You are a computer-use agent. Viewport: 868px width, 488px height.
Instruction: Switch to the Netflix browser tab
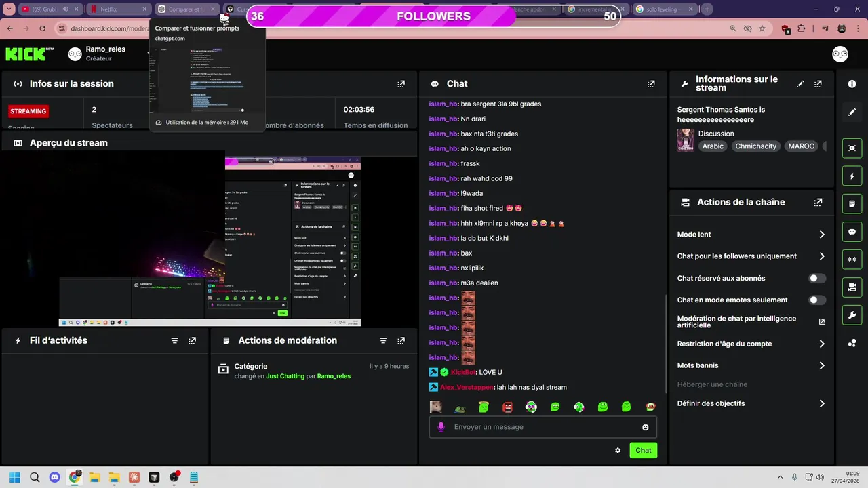pyautogui.click(x=119, y=9)
